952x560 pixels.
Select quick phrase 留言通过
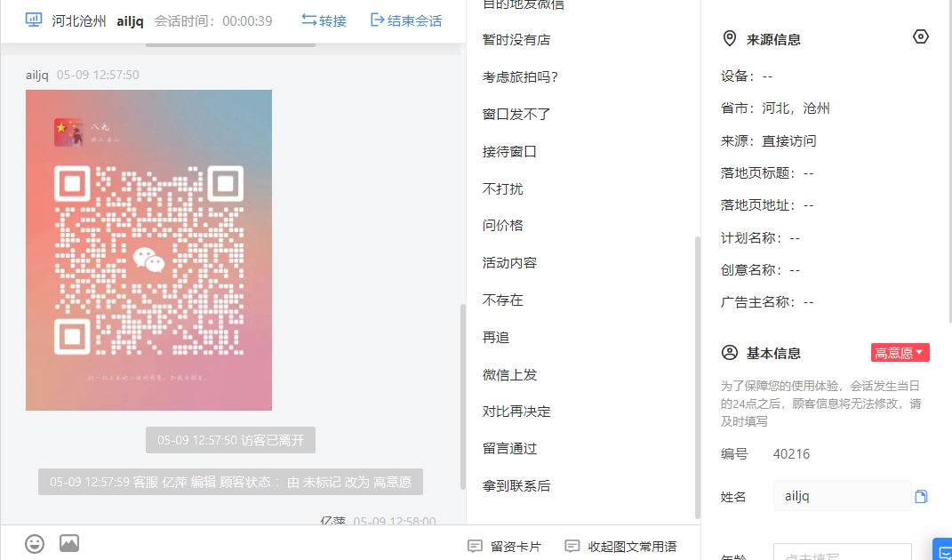click(509, 449)
